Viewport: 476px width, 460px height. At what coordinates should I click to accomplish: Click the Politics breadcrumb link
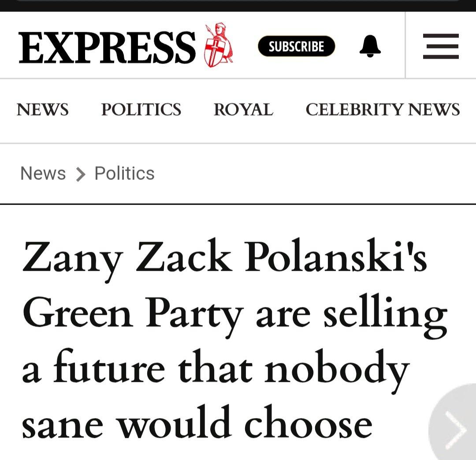click(124, 173)
